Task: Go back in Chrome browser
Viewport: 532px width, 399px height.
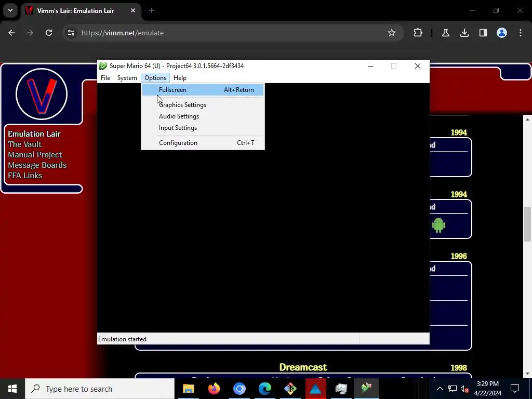Action: [x=11, y=33]
